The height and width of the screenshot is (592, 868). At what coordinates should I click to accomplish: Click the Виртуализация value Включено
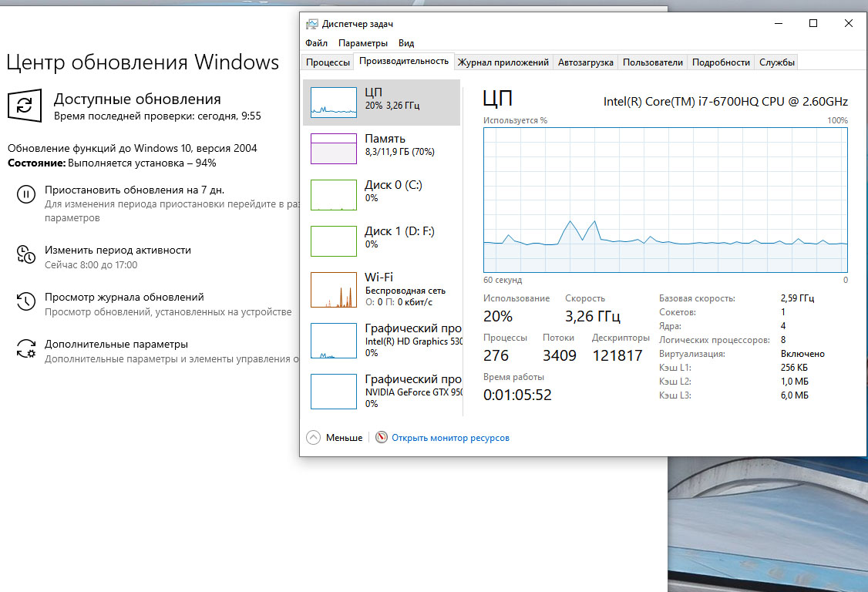pyautogui.click(x=802, y=353)
